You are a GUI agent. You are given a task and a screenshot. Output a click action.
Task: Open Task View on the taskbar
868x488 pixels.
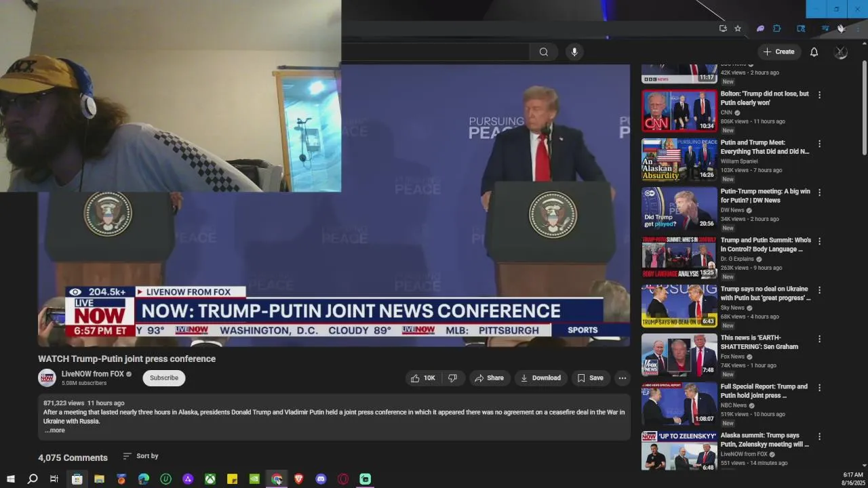point(54,479)
